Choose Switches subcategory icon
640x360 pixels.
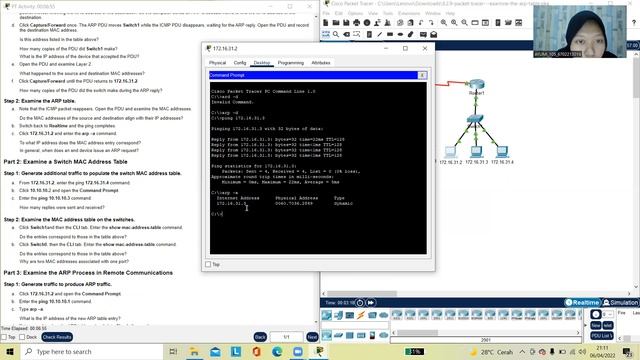[x=338, y=336]
